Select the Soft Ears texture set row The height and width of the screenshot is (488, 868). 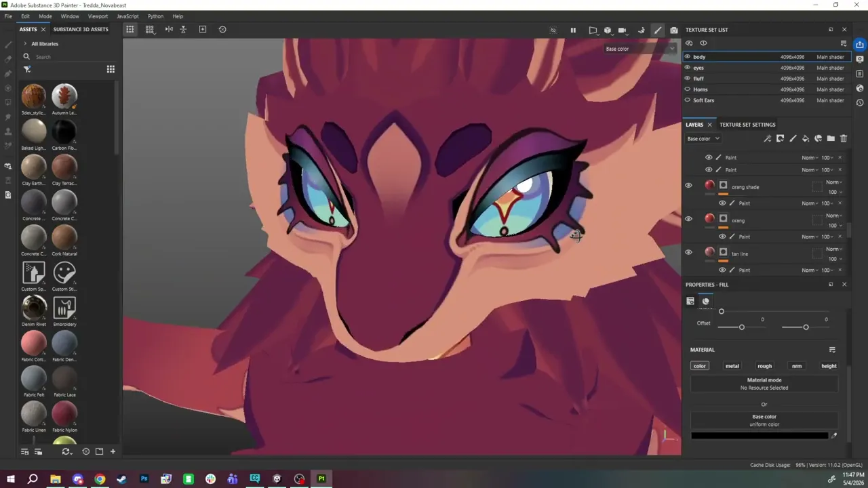tap(766, 100)
